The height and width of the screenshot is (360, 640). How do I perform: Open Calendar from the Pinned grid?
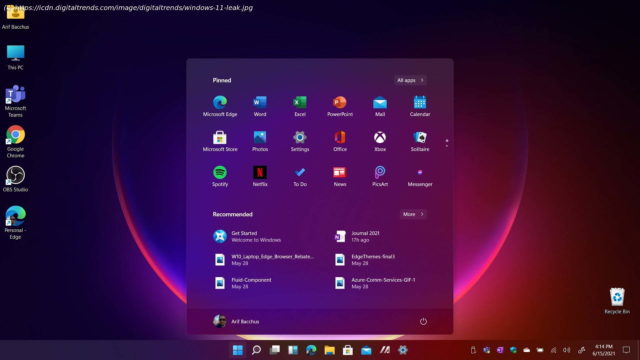coord(420,105)
